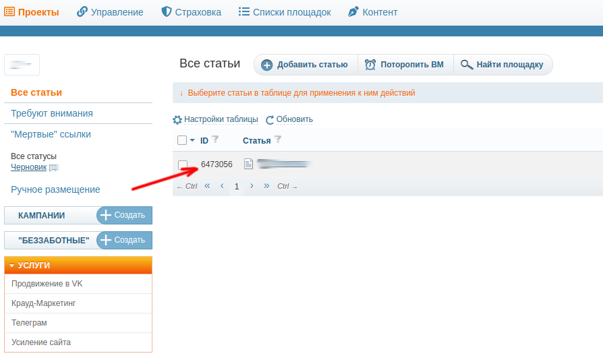
Task: Open the Черновик status link
Action: (x=28, y=167)
